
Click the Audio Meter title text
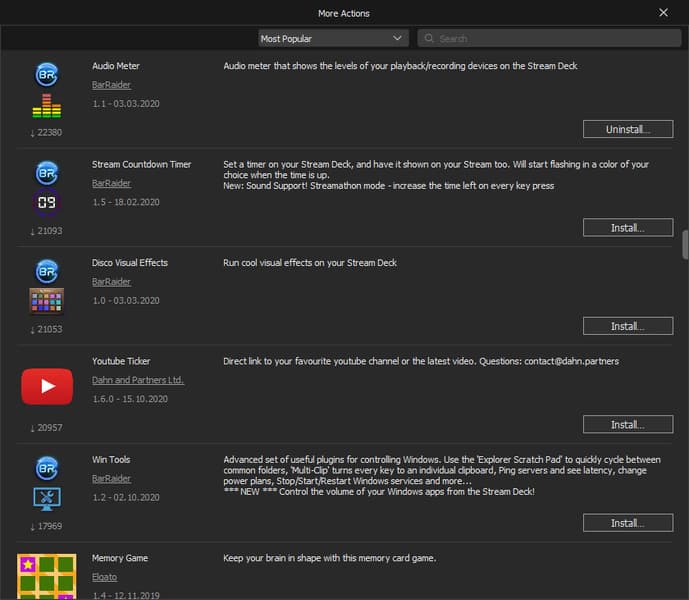pos(116,66)
